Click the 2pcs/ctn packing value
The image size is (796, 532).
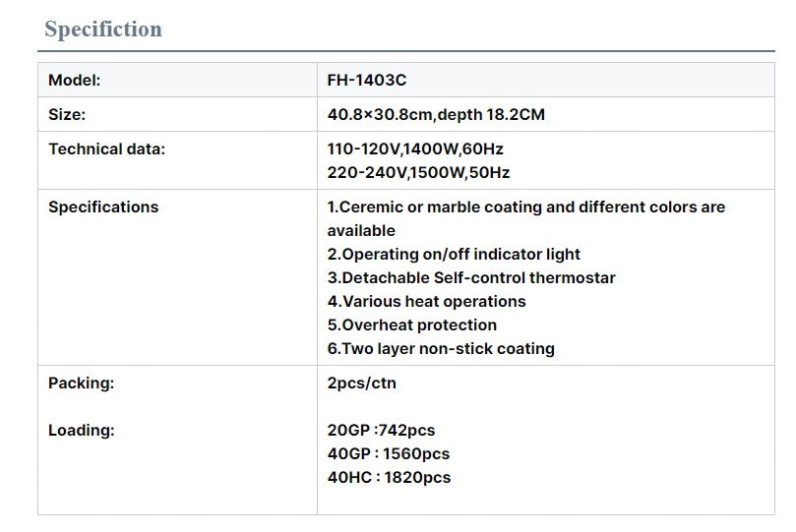[361, 383]
